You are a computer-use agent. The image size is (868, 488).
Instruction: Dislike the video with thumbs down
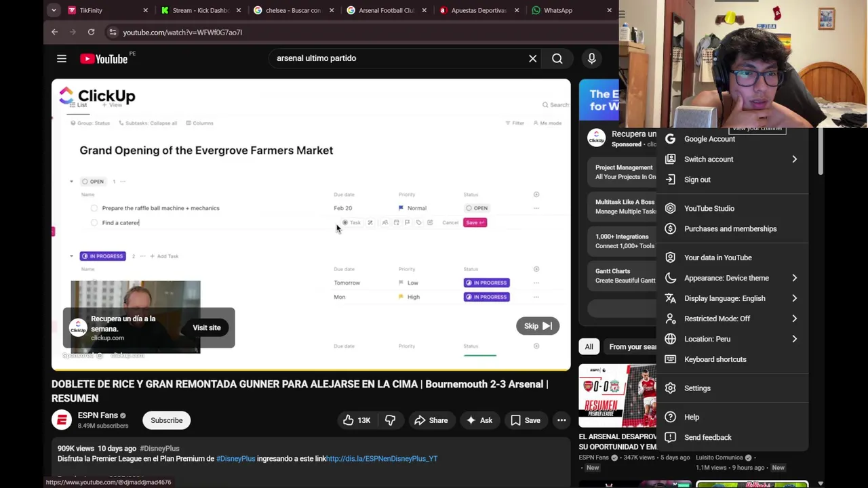(x=390, y=420)
